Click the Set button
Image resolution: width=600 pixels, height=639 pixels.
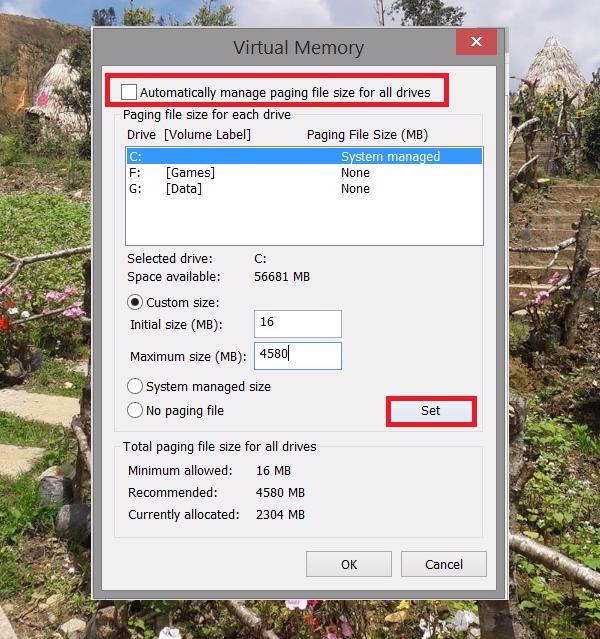coord(431,411)
